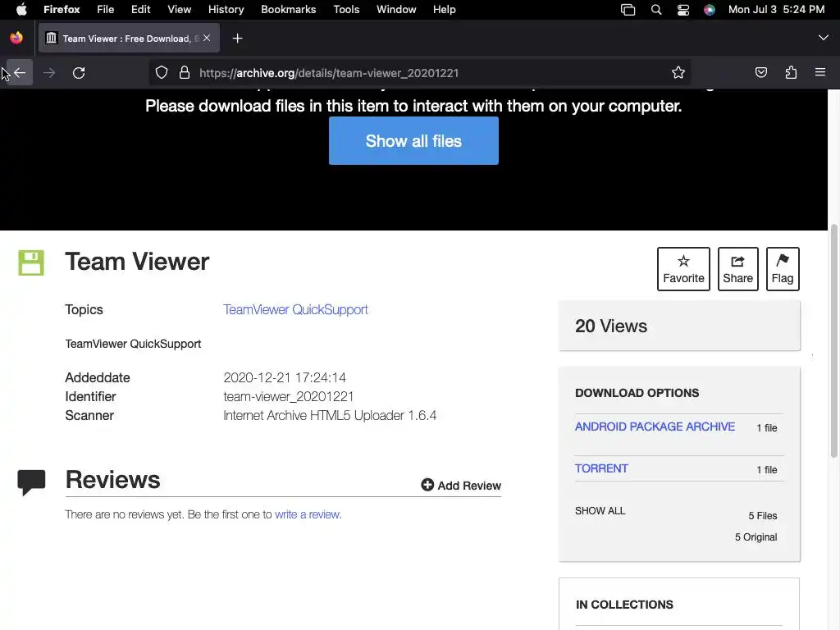Click the Flag button
The image size is (840, 630).
783,269
